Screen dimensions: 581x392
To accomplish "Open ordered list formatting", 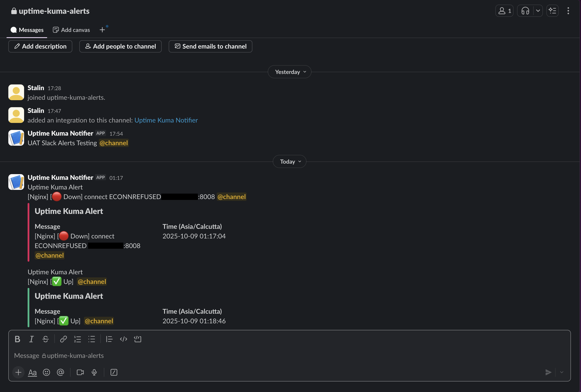I will (x=78, y=339).
